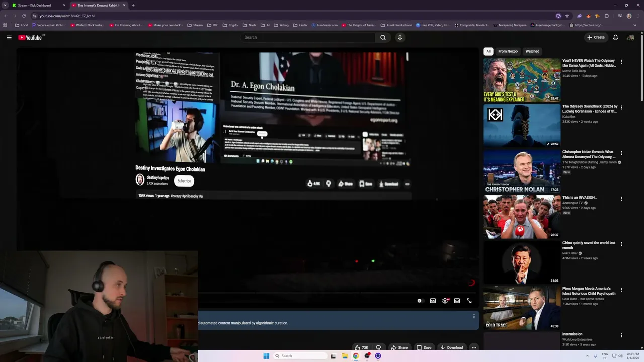Open the Fundraiser.com bookmark

[325, 25]
